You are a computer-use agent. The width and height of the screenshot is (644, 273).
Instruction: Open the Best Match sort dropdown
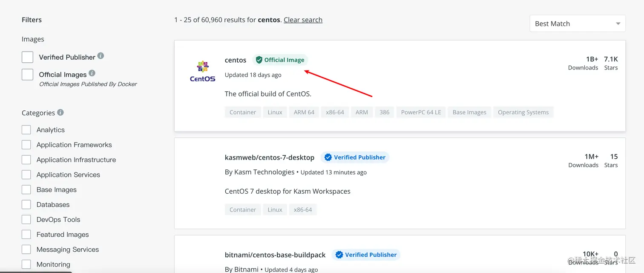click(x=578, y=23)
